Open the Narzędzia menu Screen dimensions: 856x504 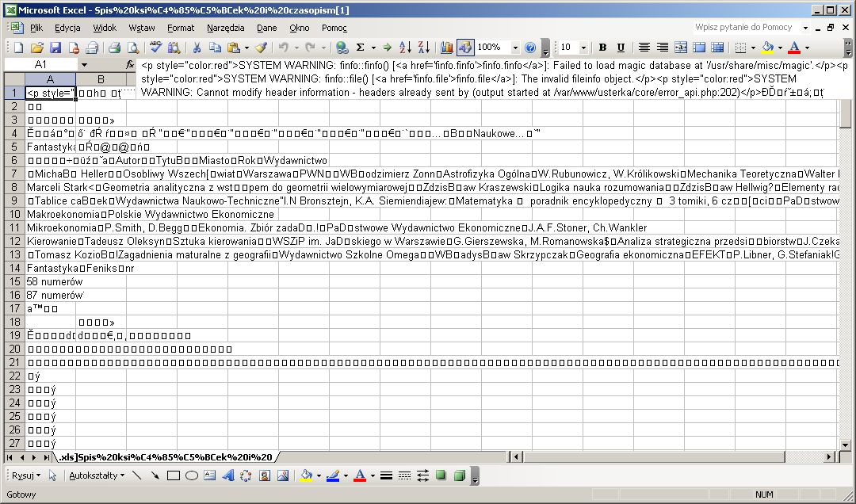click(225, 28)
